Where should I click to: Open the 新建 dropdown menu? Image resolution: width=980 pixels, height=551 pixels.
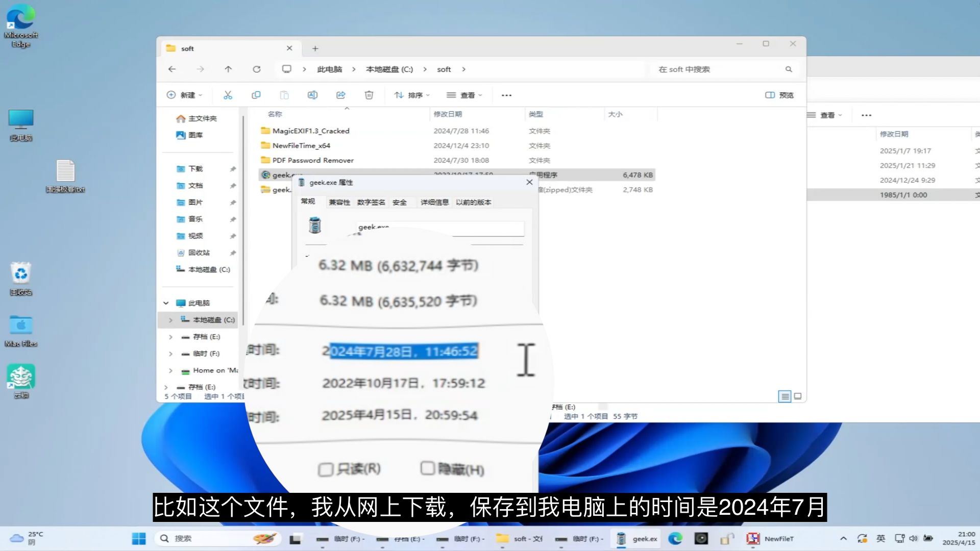[x=184, y=95]
